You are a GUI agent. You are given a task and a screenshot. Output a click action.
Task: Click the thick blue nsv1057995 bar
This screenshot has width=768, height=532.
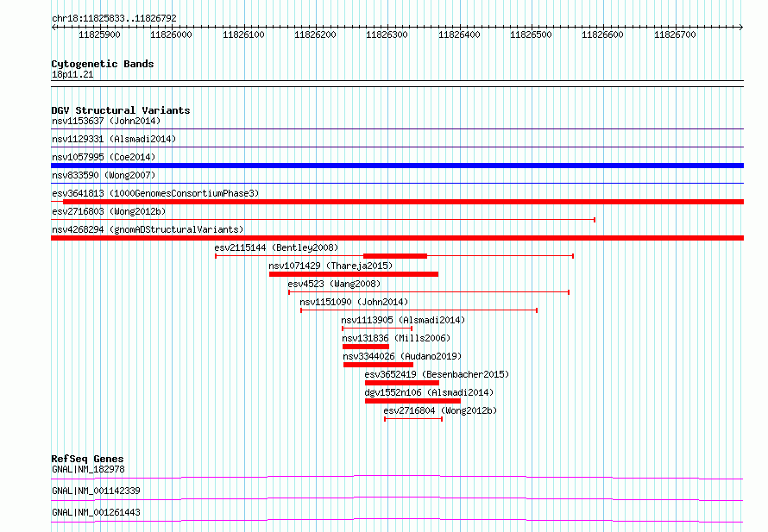[397, 166]
